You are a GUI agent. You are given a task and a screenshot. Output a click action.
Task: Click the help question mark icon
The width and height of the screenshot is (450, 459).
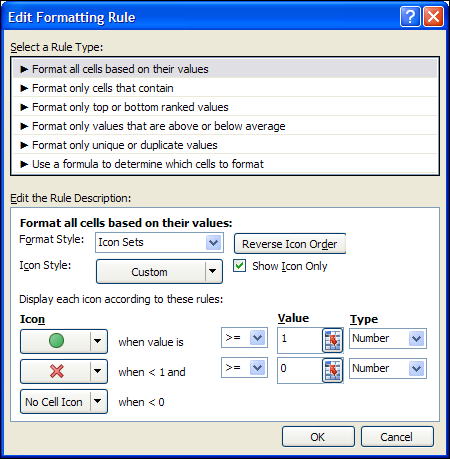[x=410, y=16]
